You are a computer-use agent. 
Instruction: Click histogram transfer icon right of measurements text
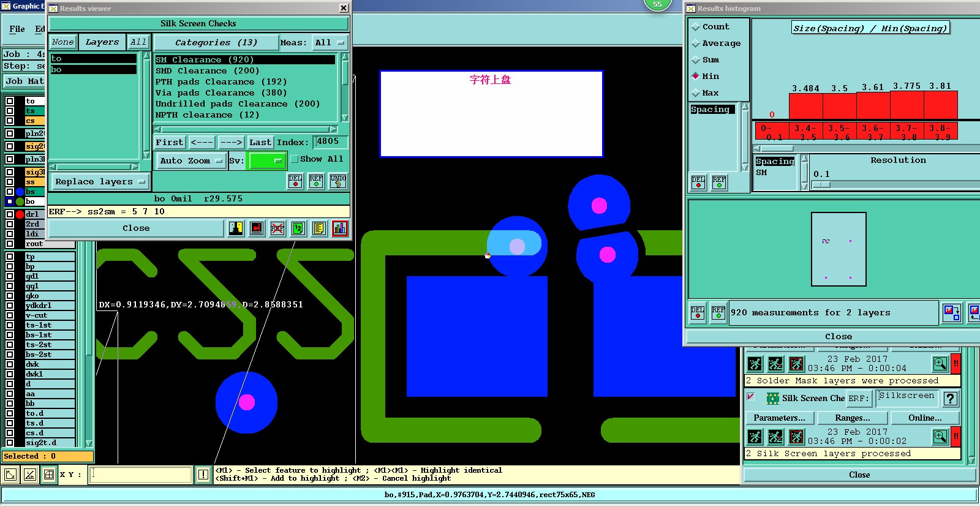click(952, 313)
